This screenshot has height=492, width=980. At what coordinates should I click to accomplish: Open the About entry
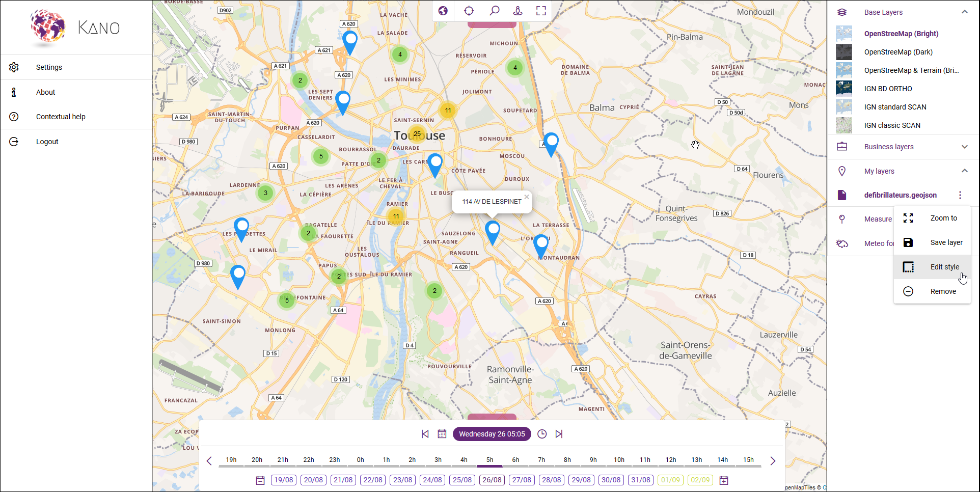[x=76, y=92]
